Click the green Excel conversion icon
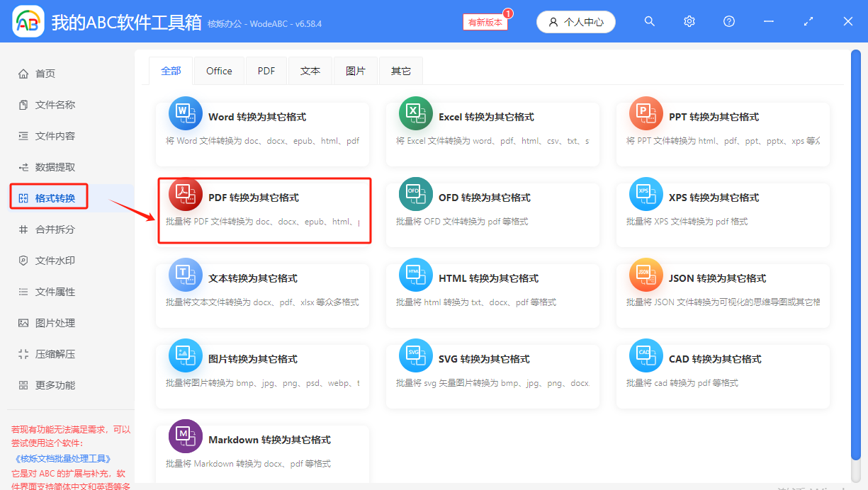This screenshot has height=490, width=868. 416,113
